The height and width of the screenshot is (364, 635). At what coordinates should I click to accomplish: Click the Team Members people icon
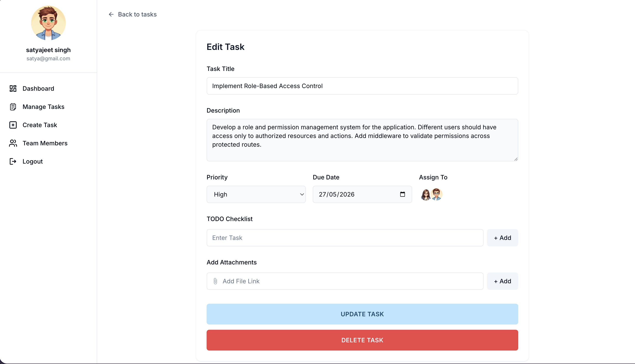pyautogui.click(x=13, y=143)
